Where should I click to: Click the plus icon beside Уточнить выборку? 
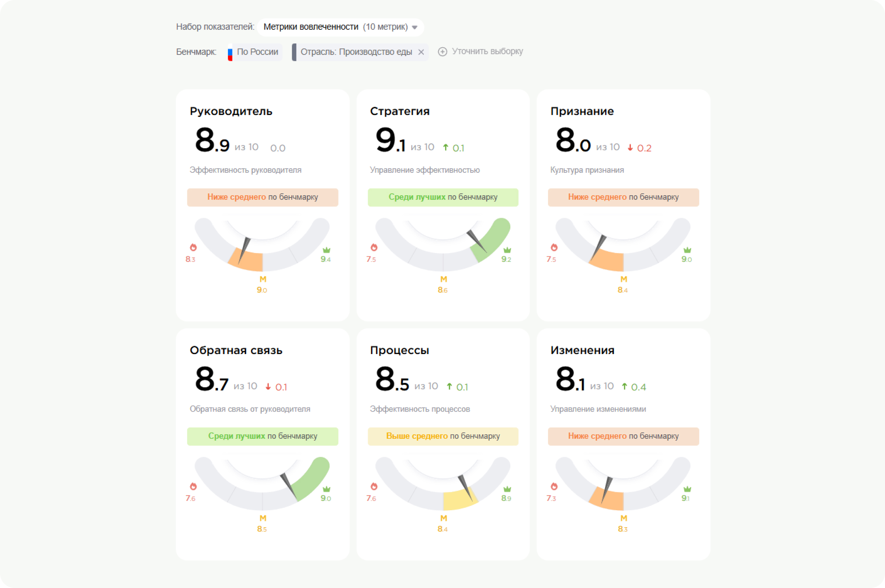click(x=442, y=52)
